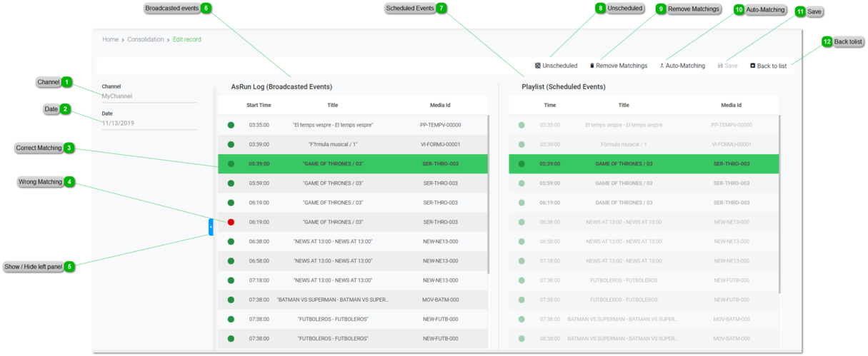Screen dimensions: 868x356
Task: Sort Playlist by the Media Id header
Action: tap(730, 105)
